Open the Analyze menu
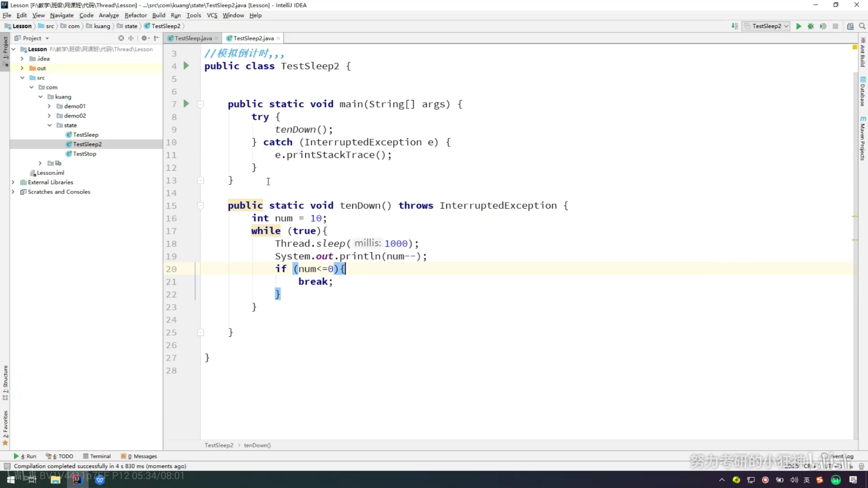The height and width of the screenshot is (488, 868). pos(109,15)
